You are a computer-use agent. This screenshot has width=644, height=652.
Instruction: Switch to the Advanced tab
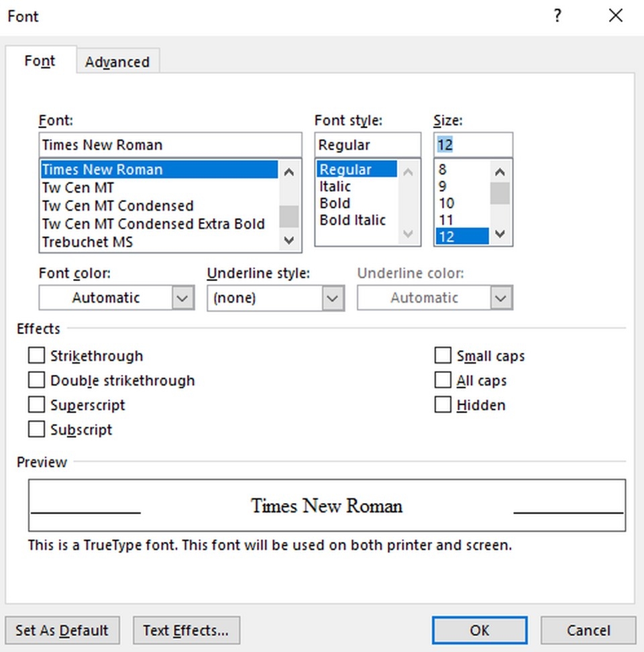117,62
